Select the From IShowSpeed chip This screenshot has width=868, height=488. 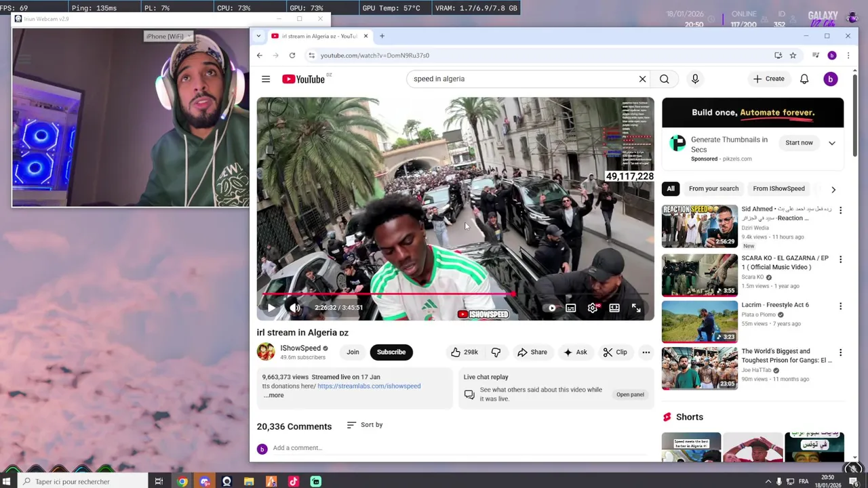coord(778,189)
